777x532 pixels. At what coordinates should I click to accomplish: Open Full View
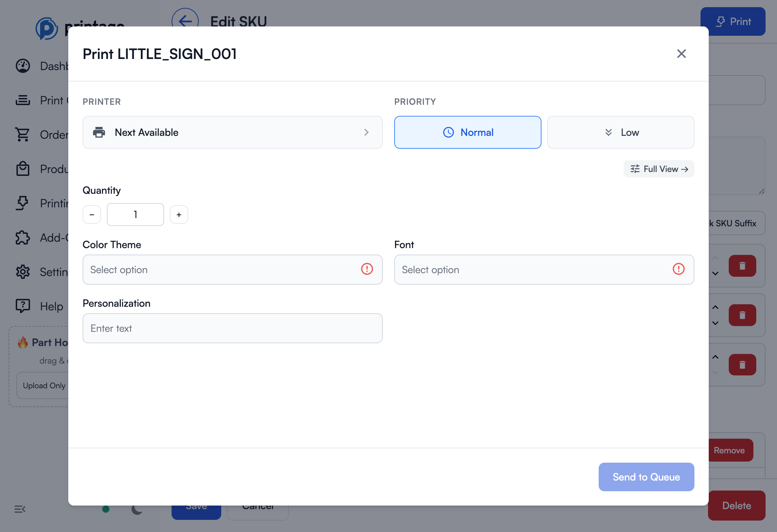click(x=659, y=169)
